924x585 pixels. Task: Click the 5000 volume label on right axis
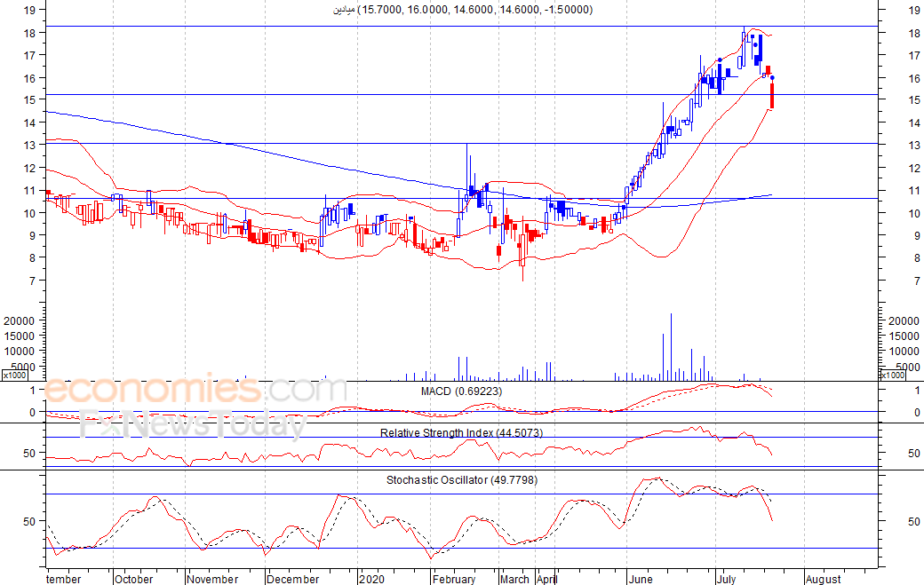[x=906, y=367]
